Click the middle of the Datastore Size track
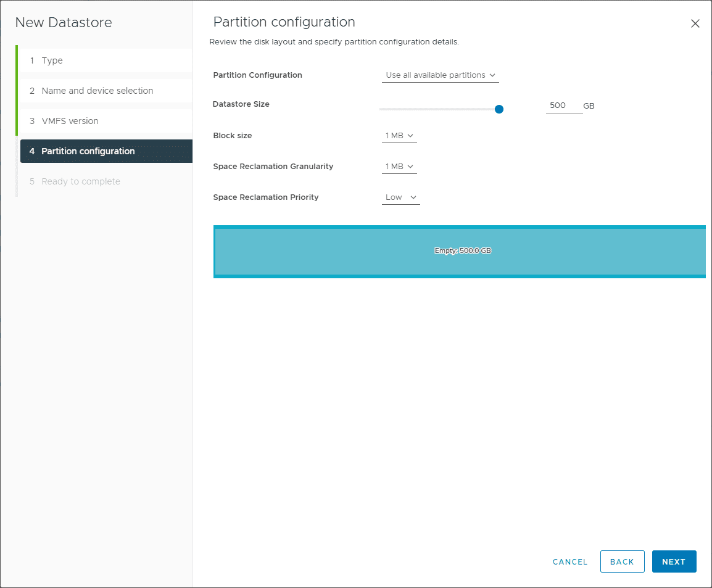The image size is (712, 588). point(439,109)
